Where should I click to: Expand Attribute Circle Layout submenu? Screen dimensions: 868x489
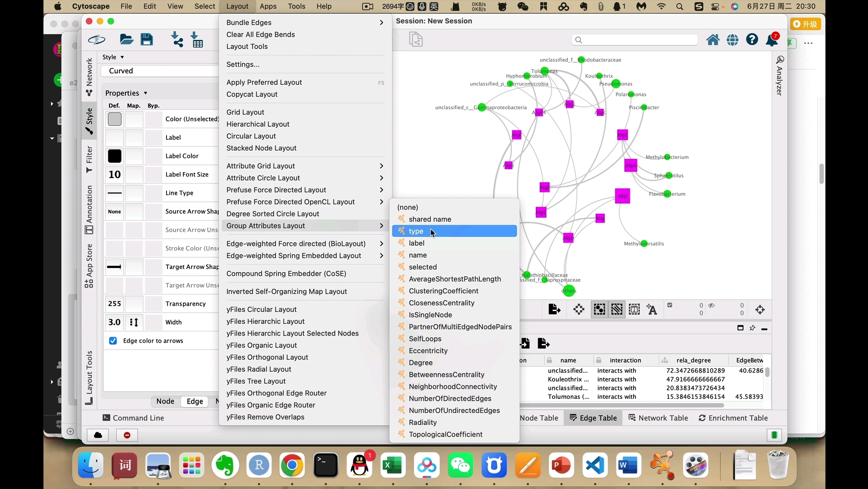pos(305,178)
